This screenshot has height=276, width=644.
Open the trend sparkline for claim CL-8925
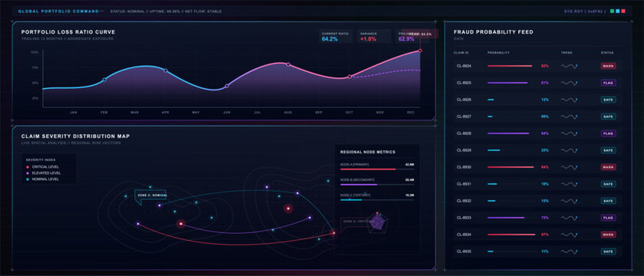[570, 83]
